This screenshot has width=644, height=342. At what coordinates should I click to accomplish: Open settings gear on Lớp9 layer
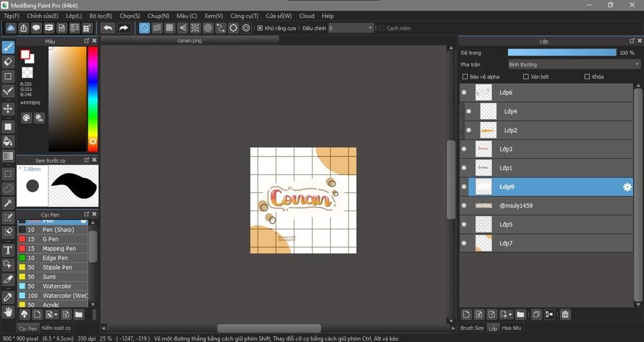point(627,187)
